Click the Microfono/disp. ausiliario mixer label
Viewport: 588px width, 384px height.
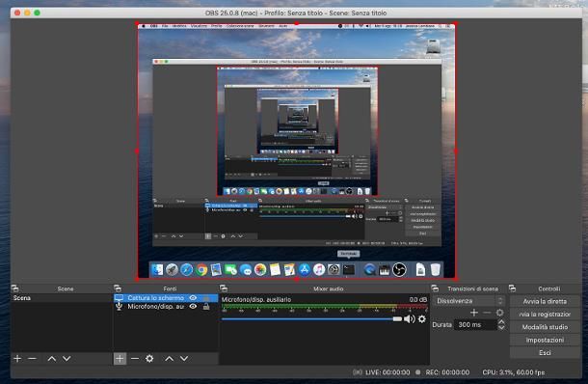tap(256, 299)
